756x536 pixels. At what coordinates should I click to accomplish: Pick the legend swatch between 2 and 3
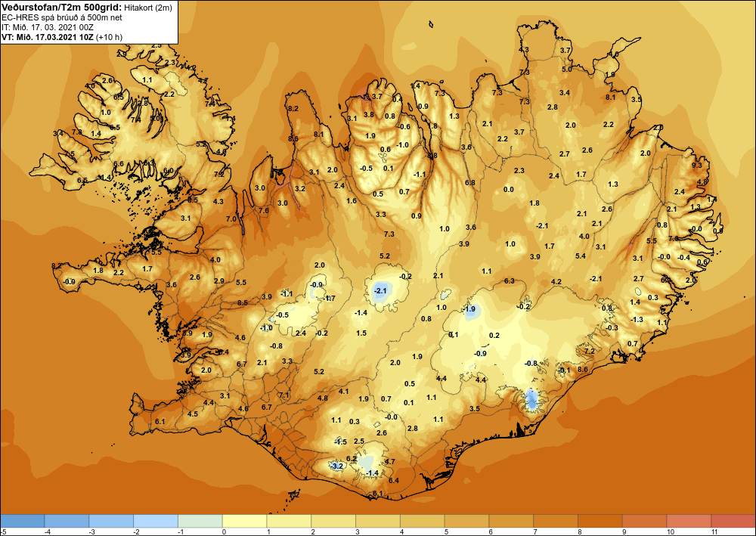click(333, 521)
